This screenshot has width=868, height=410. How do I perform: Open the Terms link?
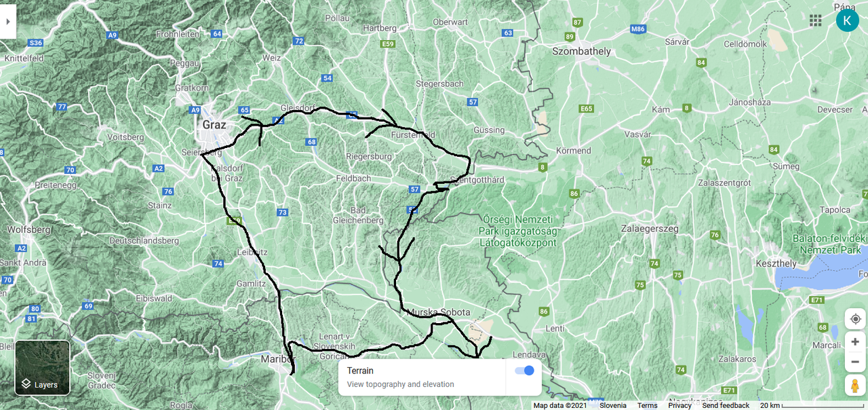coord(648,405)
